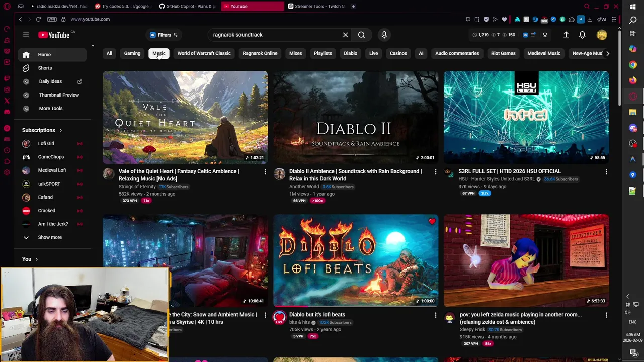Select the Playlists chip
This screenshot has height=362, width=644.
[x=323, y=53]
